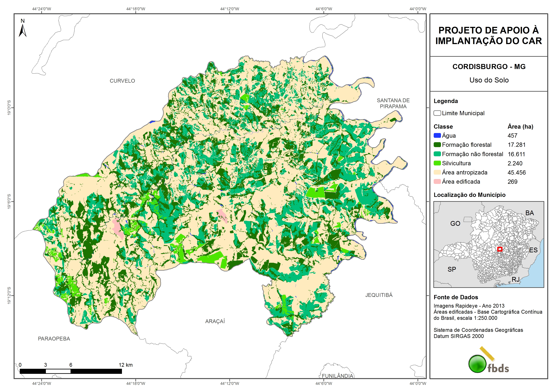
Task: Click the ARAÇAÍ municipality label
Action: (215, 321)
